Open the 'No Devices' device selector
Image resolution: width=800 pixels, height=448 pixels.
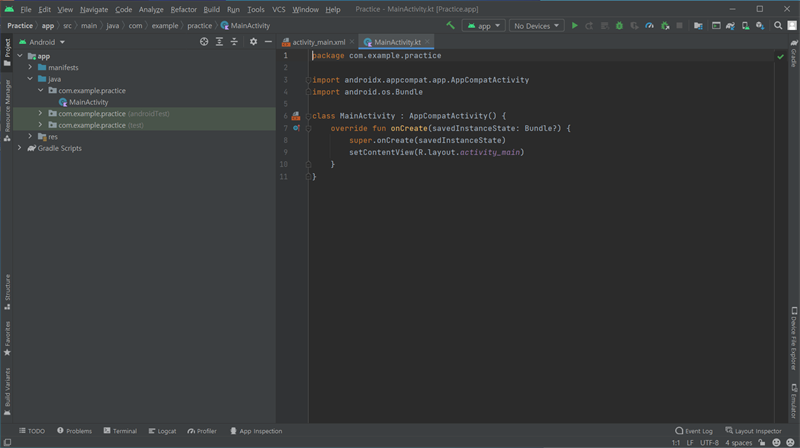tap(536, 26)
